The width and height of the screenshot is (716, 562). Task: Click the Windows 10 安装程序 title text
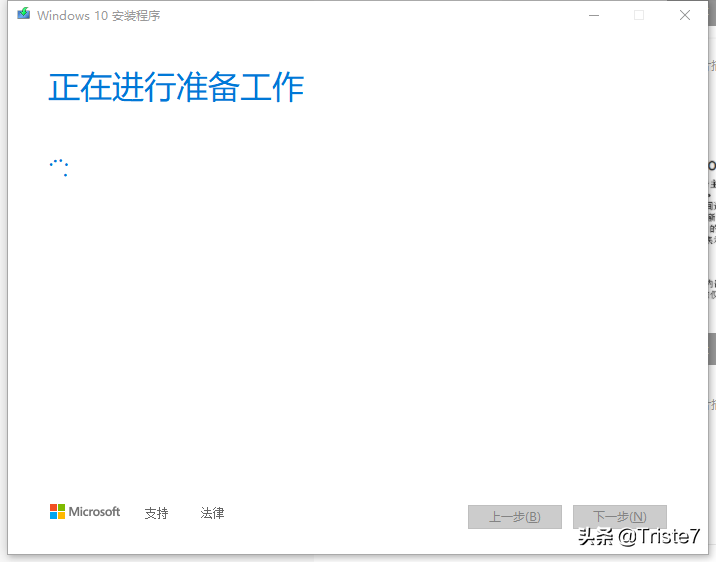coord(99,16)
